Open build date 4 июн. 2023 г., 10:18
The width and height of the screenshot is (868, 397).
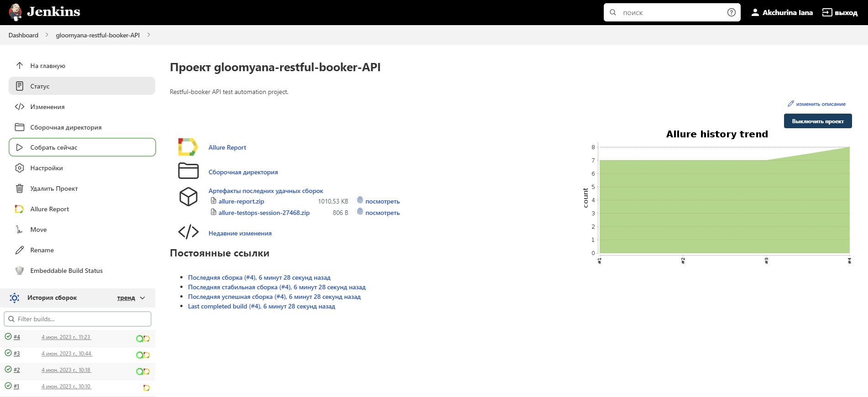click(x=67, y=370)
